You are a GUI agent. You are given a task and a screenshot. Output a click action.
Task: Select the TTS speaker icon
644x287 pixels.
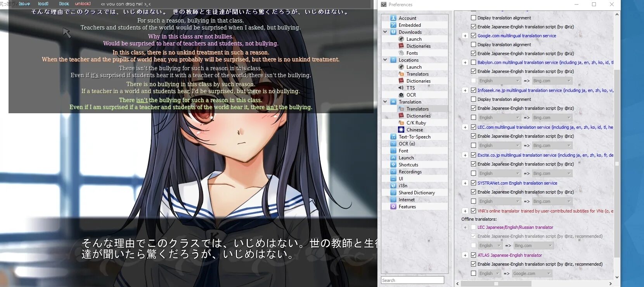tap(401, 88)
